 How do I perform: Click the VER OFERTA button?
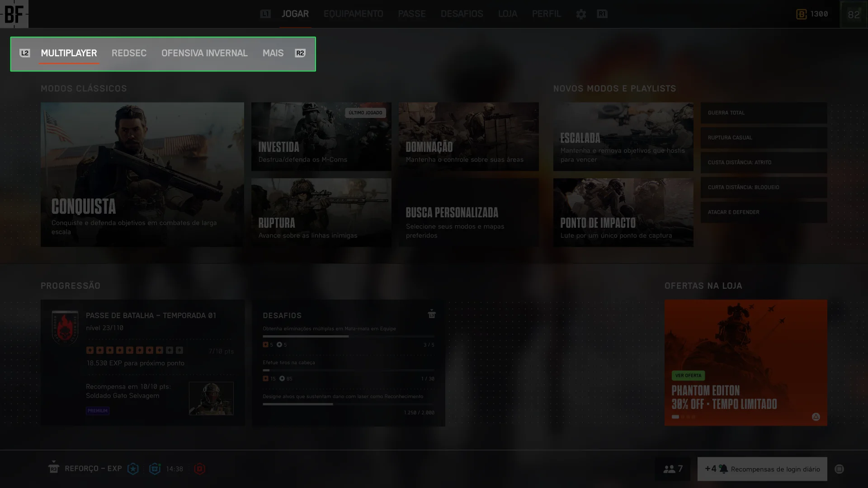[688, 375]
